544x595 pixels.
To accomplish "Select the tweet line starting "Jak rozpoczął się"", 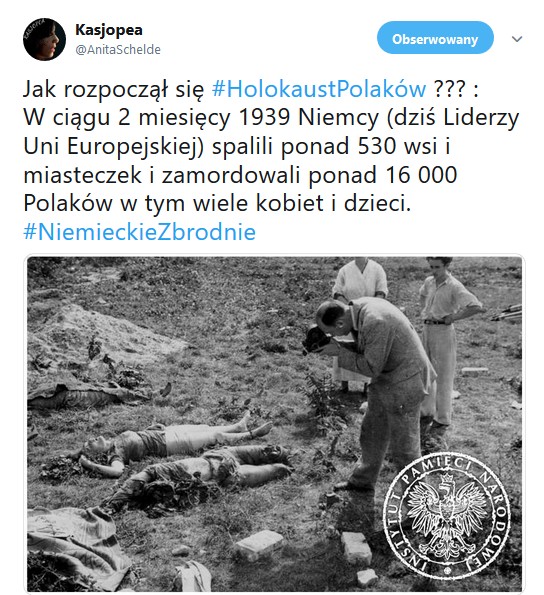I will pos(251,89).
